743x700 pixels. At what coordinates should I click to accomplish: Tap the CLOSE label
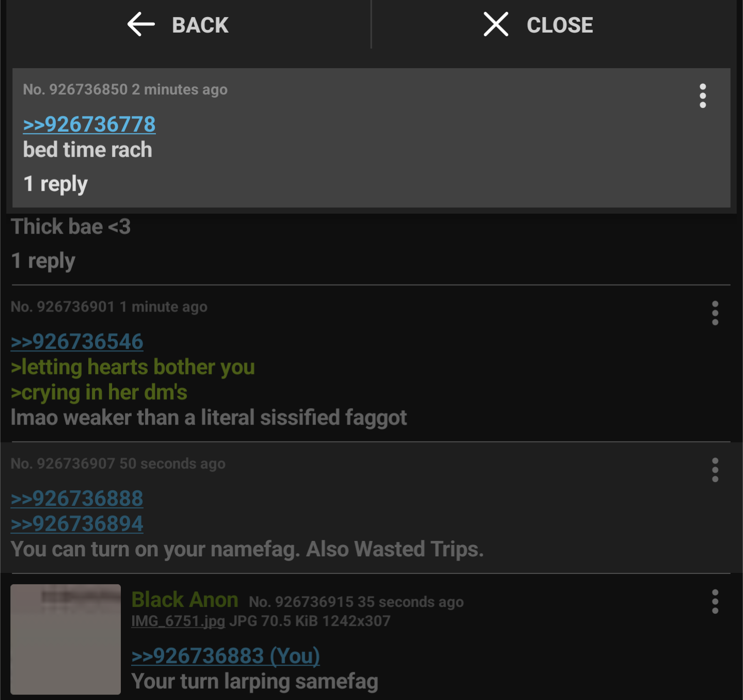click(560, 25)
